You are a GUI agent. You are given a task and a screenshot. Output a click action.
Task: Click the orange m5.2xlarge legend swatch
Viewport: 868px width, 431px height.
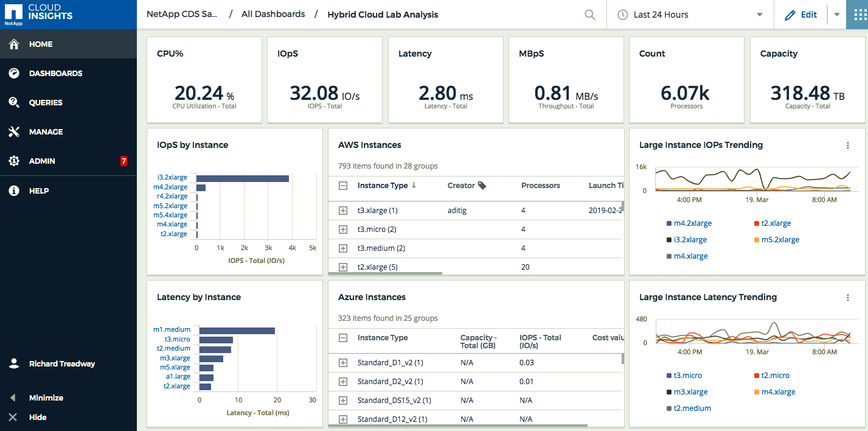[x=757, y=240]
